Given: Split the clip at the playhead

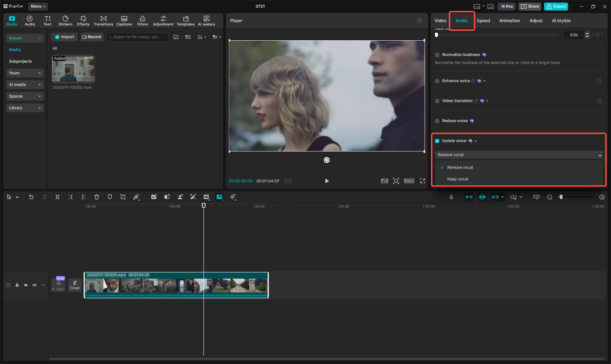Looking at the screenshot, I should point(57,197).
